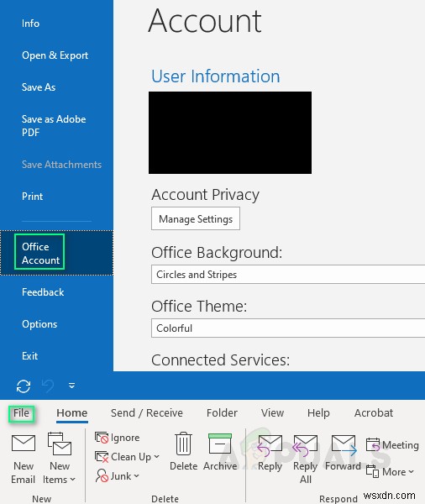The image size is (425, 504).
Task: Select Open & Export in sidebar
Action: [x=55, y=55]
